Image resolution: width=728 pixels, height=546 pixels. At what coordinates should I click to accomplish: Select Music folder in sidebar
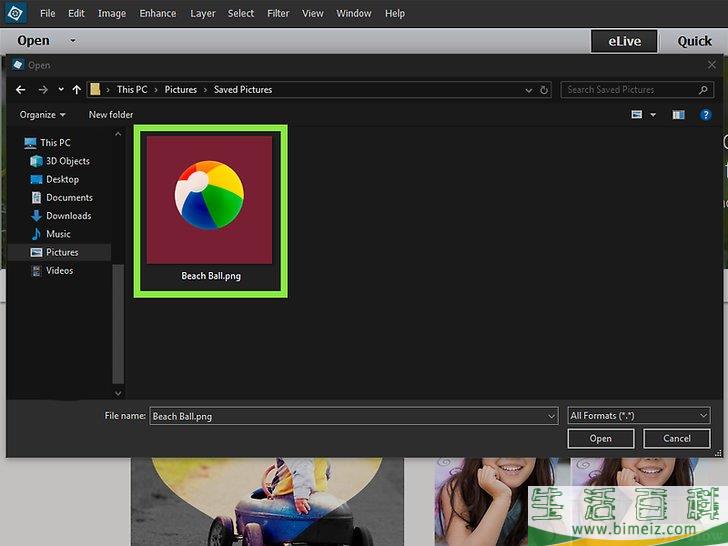click(58, 234)
